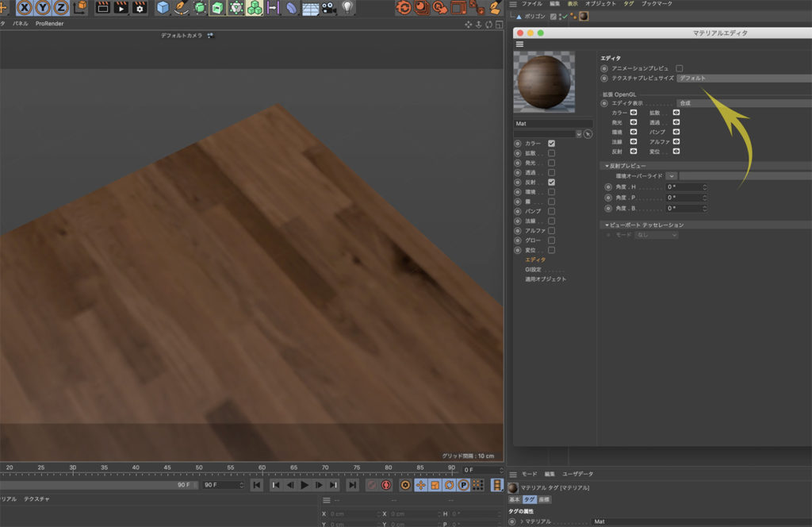
Task: Play the animation forward
Action: click(x=304, y=485)
